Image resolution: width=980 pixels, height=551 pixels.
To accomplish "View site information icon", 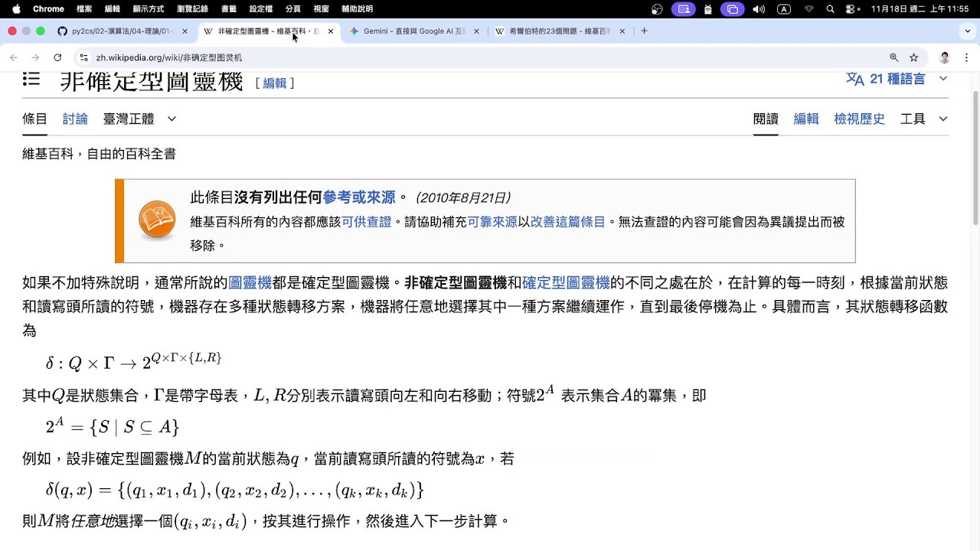I will coord(84,57).
